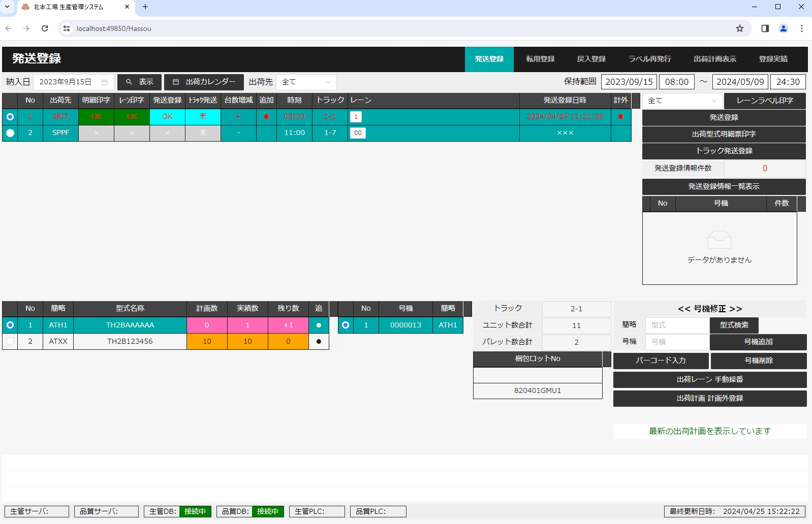Click the end time 24:30 field
The width and height of the screenshot is (812, 524).
click(788, 82)
